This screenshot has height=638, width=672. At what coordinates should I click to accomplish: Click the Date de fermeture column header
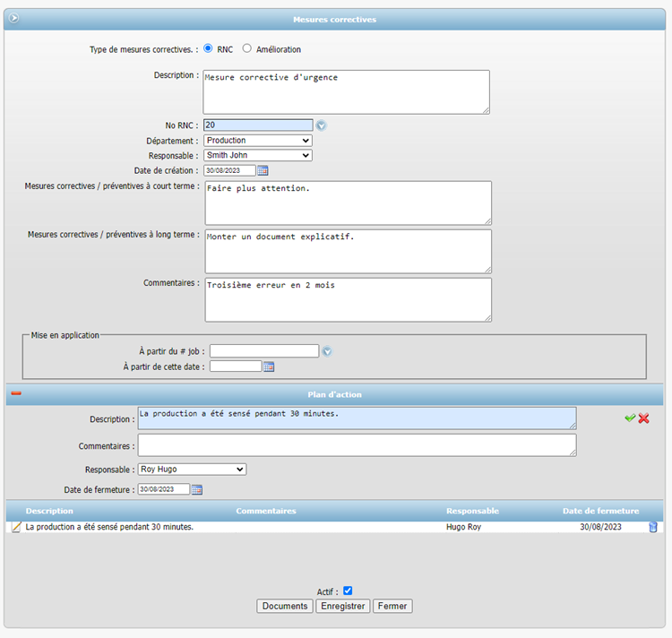coord(600,511)
